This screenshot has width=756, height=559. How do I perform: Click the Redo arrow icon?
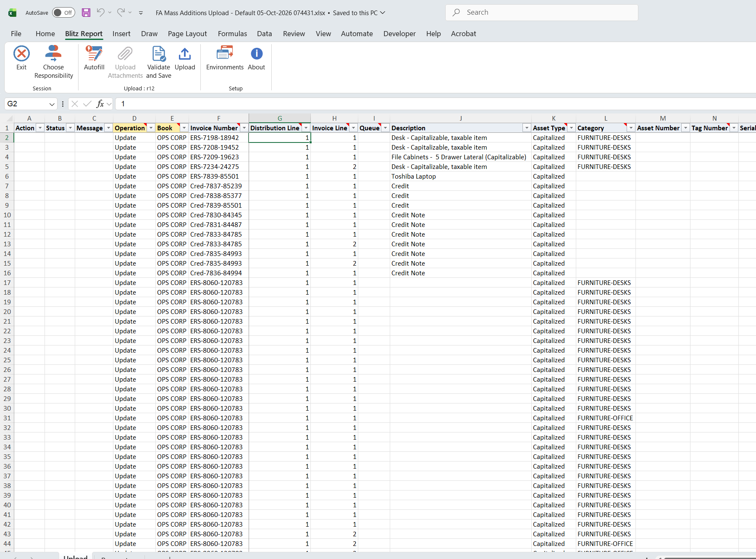click(x=121, y=13)
